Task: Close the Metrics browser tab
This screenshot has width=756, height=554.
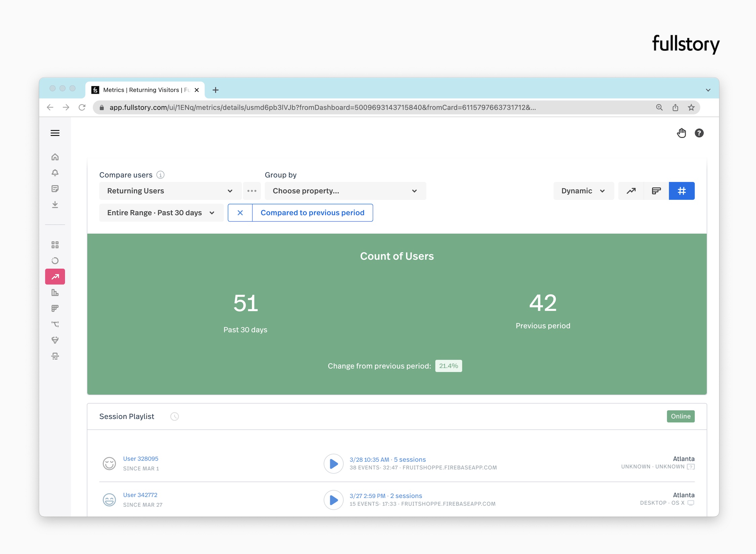Action: 197,90
